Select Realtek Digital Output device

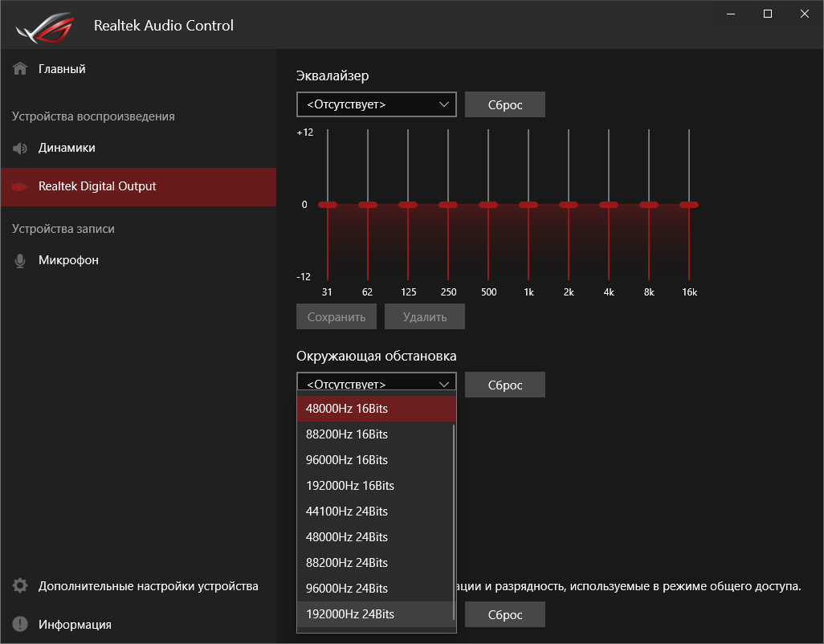pyautogui.click(x=138, y=187)
